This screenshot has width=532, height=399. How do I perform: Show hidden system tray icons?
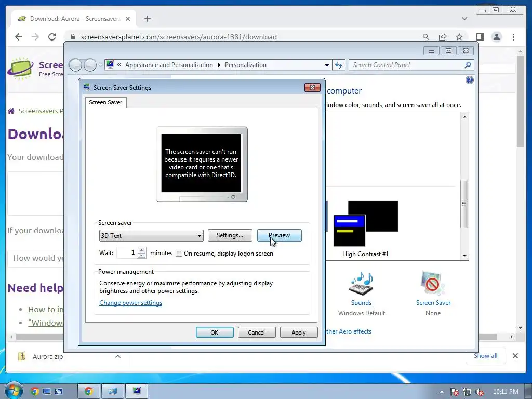(442, 392)
